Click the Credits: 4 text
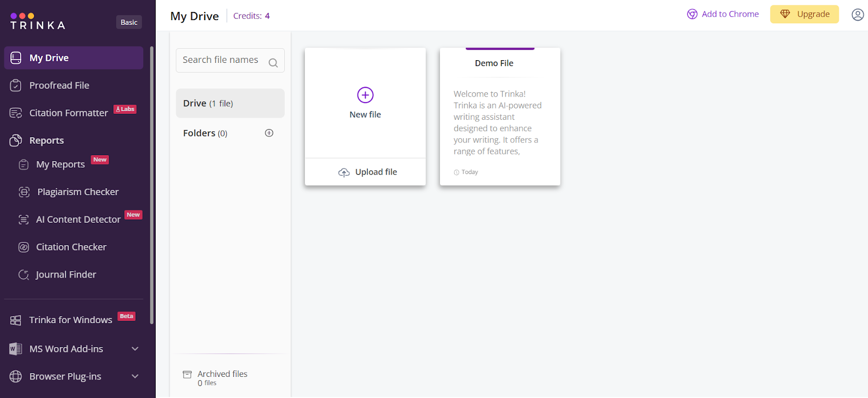The height and width of the screenshot is (398, 868). (251, 16)
